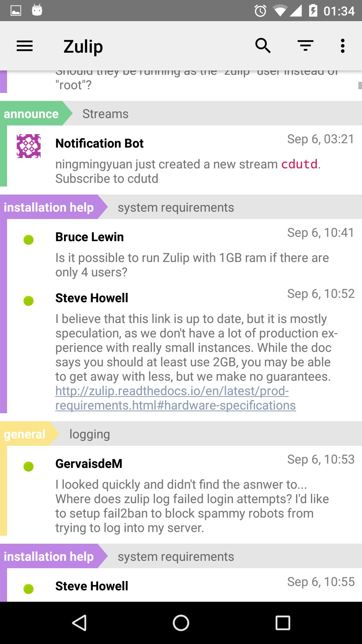Toggle unread indicator beside Steve Howell's message

(29, 300)
